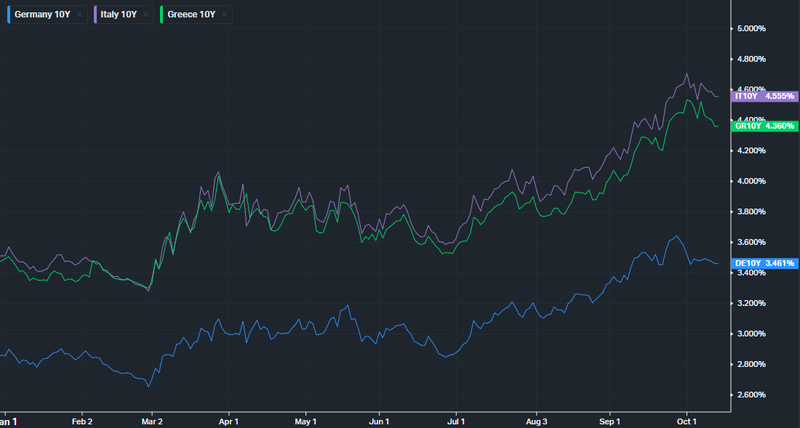This screenshot has height=428, width=800.
Task: Click the Aug 3 date label
Action: 537,421
